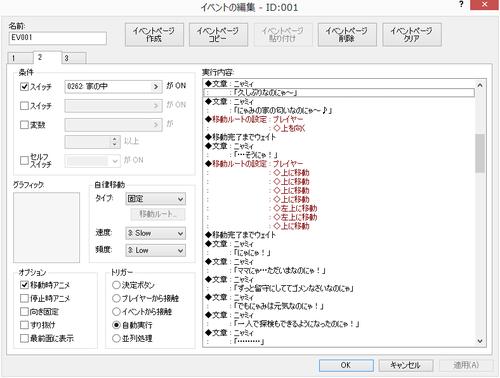Viewport: 500px width, 378px height.
Task: Select the line 「…そうにゃ！」
Action: coord(339,155)
